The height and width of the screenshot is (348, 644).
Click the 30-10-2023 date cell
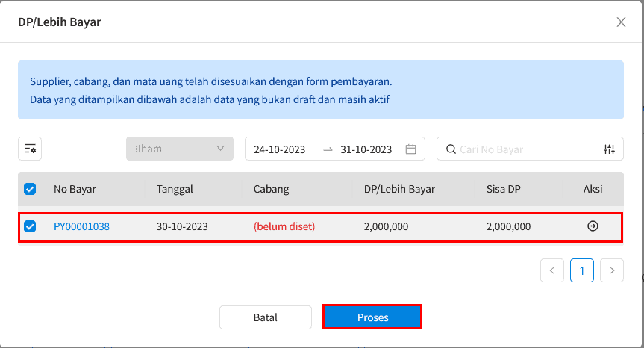point(182,226)
